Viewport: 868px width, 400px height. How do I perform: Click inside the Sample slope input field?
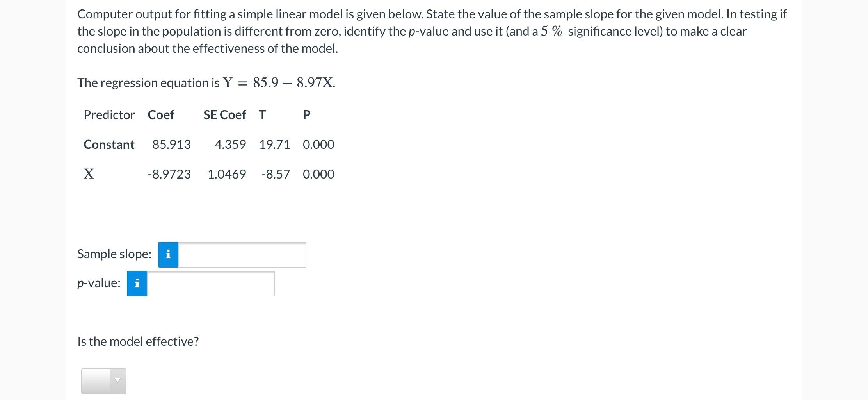tap(242, 254)
